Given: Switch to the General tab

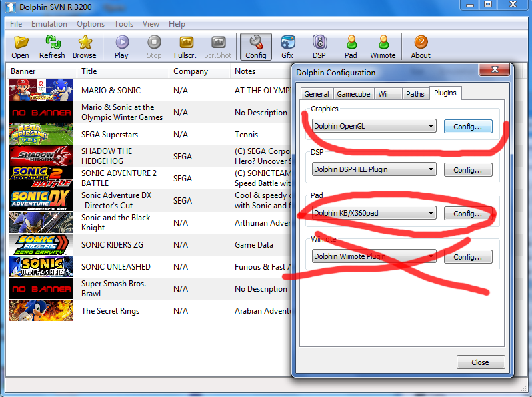Looking at the screenshot, I should (x=317, y=94).
